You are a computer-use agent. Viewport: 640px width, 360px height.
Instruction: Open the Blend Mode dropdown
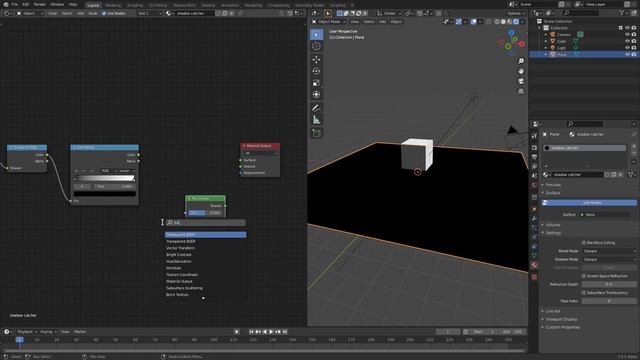pyautogui.click(x=609, y=251)
